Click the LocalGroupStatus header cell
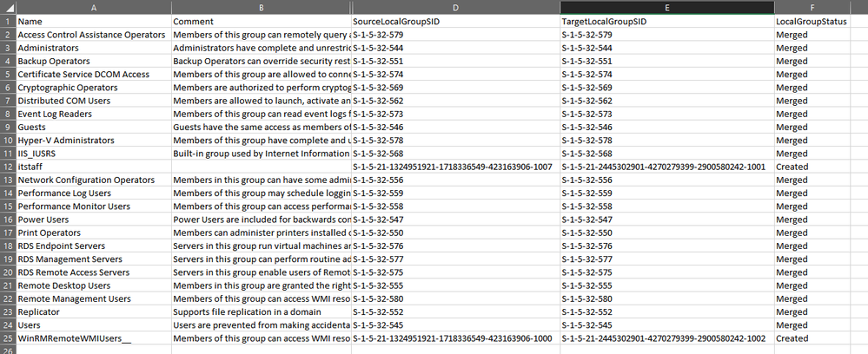 (x=812, y=21)
